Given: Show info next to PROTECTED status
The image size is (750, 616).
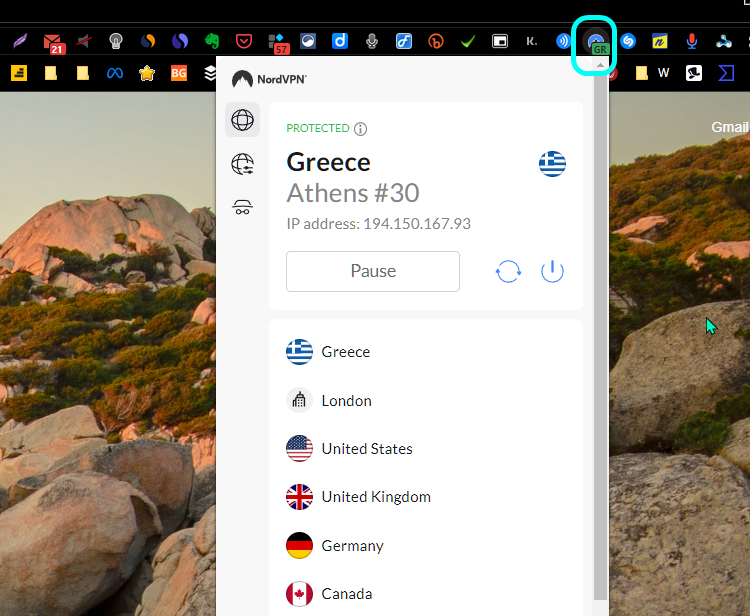Looking at the screenshot, I should (361, 129).
